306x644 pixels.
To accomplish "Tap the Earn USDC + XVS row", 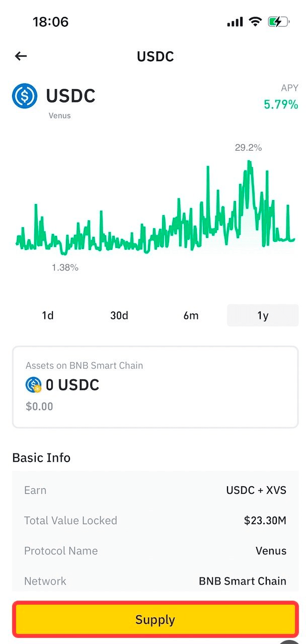I will [x=155, y=490].
